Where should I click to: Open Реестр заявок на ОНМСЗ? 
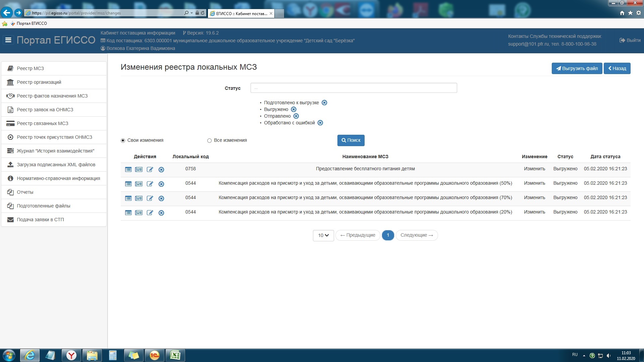click(54, 110)
